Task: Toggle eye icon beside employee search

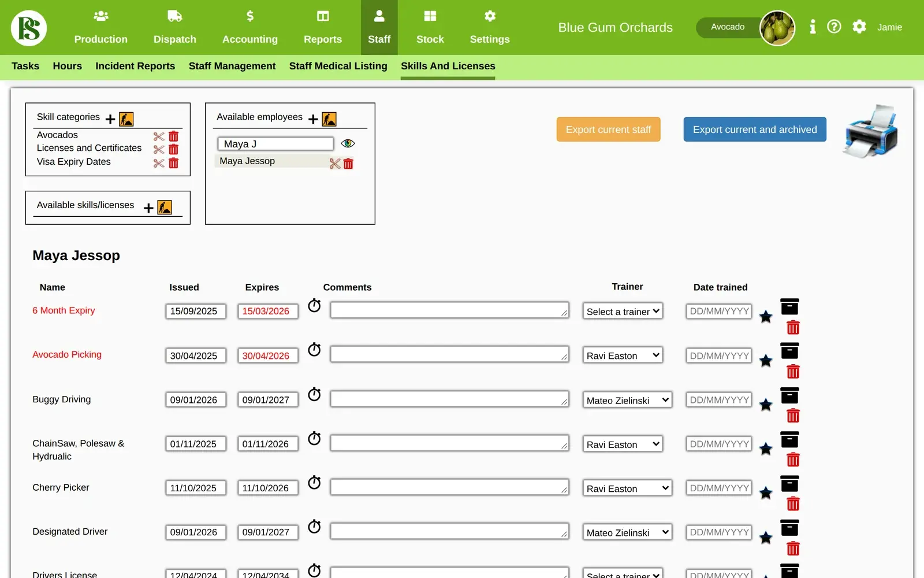Action: (x=348, y=143)
